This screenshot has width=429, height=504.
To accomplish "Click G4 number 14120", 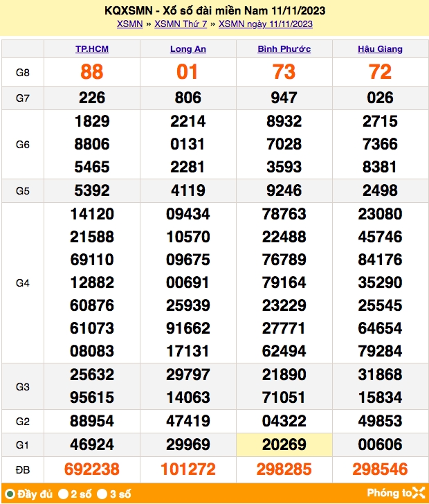I will click(x=92, y=214).
